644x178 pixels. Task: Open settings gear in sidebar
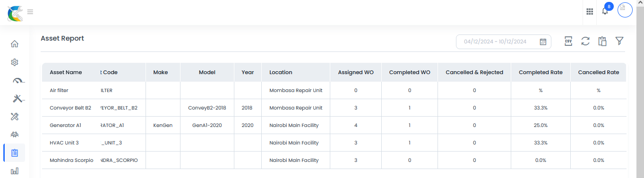pos(15,62)
